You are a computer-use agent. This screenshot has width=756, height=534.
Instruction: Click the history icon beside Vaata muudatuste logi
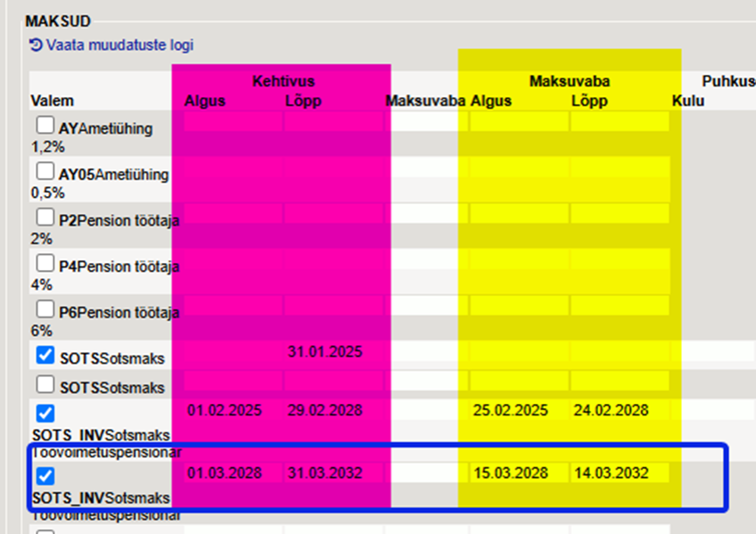coord(36,45)
